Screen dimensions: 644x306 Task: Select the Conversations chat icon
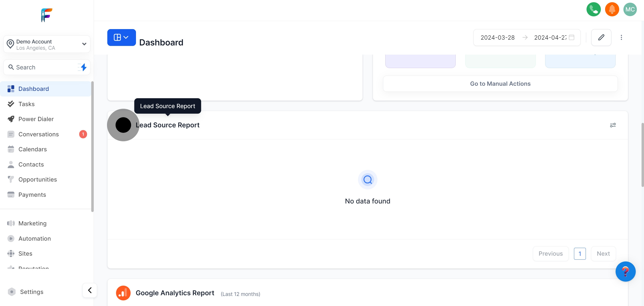coord(11,134)
